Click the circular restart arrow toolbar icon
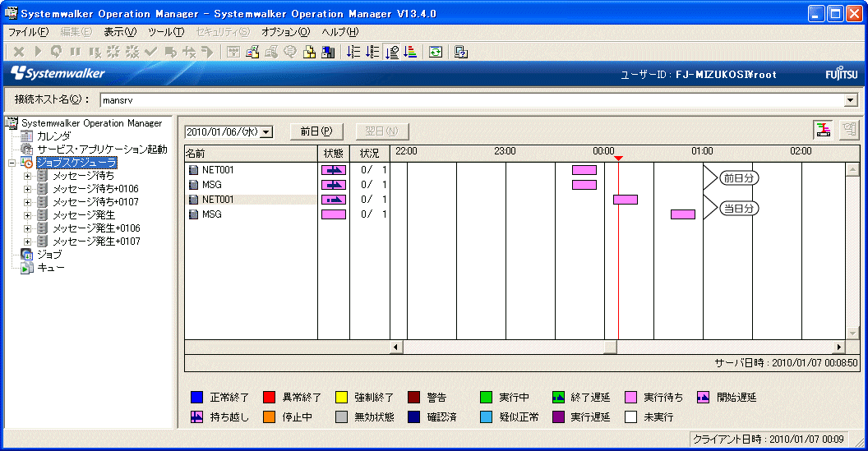Viewport: 868px width, 451px height. [57, 52]
